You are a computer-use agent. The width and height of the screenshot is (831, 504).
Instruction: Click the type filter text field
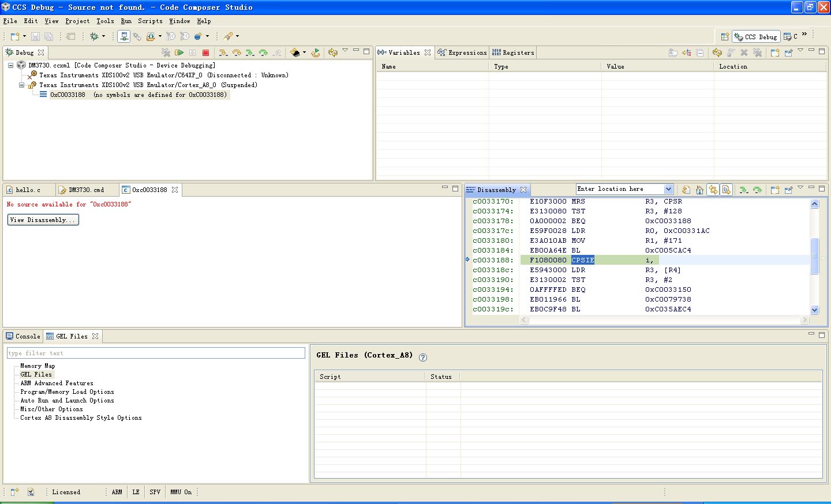point(156,353)
